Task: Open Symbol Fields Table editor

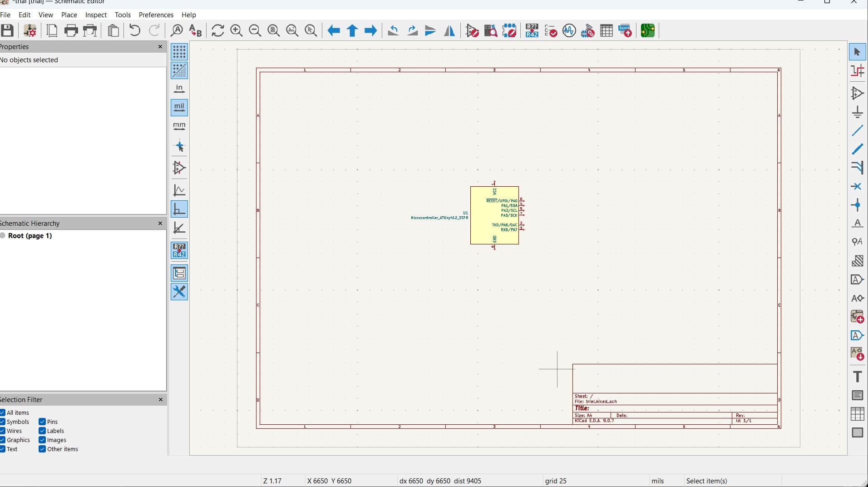Action: [x=607, y=30]
